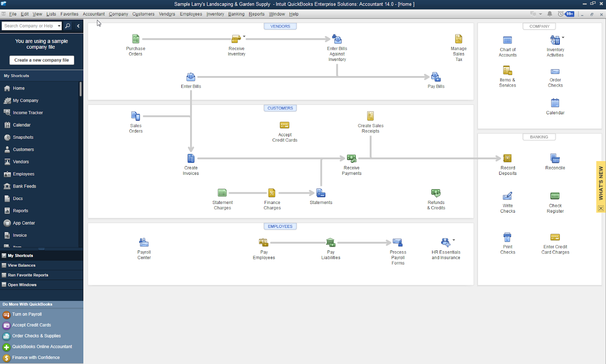
Task: Click the Create Invoices icon
Action: 191,158
